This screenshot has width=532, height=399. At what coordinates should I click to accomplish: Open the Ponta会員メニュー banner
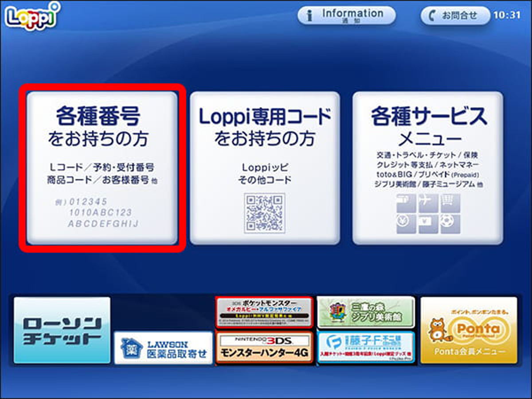[469, 330]
